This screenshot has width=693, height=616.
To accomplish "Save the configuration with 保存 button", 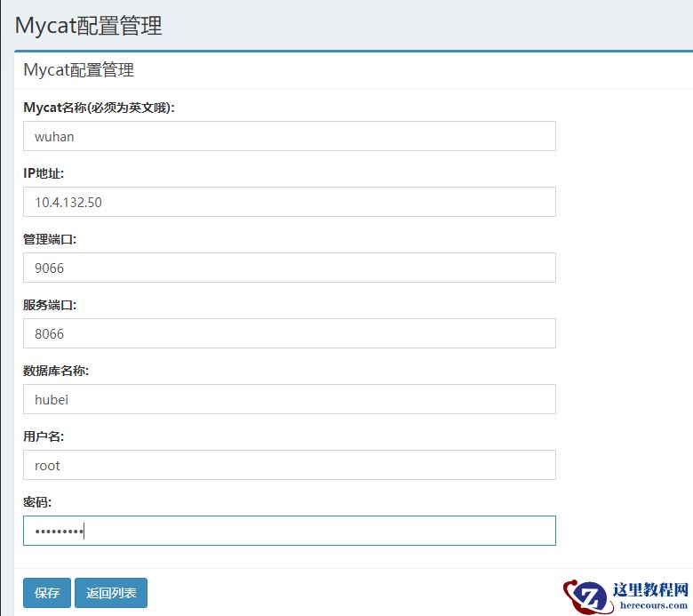I will [x=47, y=593].
